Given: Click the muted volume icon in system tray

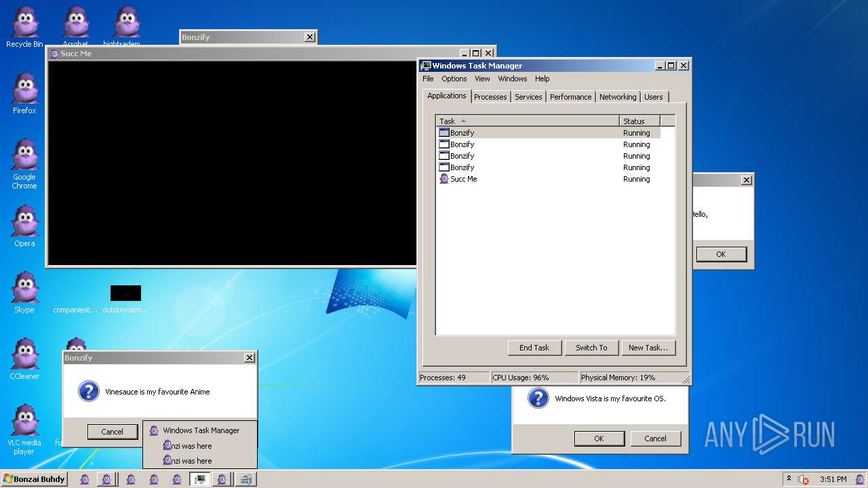Looking at the screenshot, I should (x=804, y=479).
